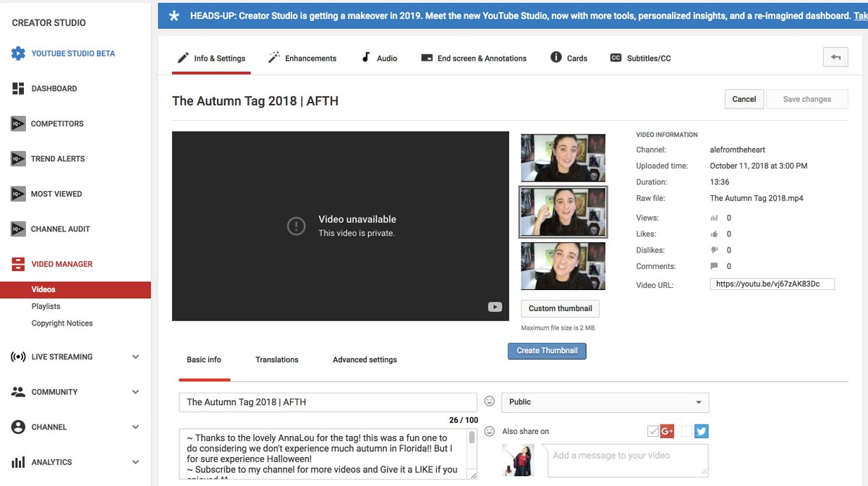Expand the Community section chevron
The width and height of the screenshot is (868, 486).
[135, 392]
